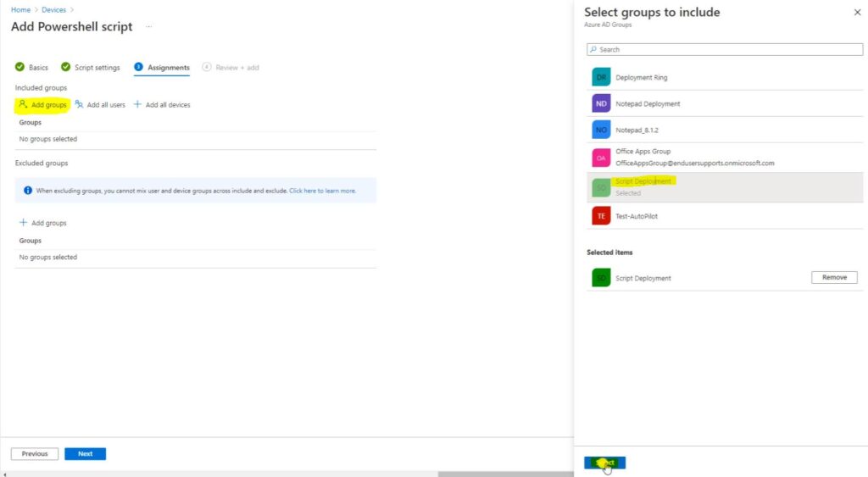Click the Deployment Ring group avatar icon
This screenshot has width=868, height=477.
(601, 77)
